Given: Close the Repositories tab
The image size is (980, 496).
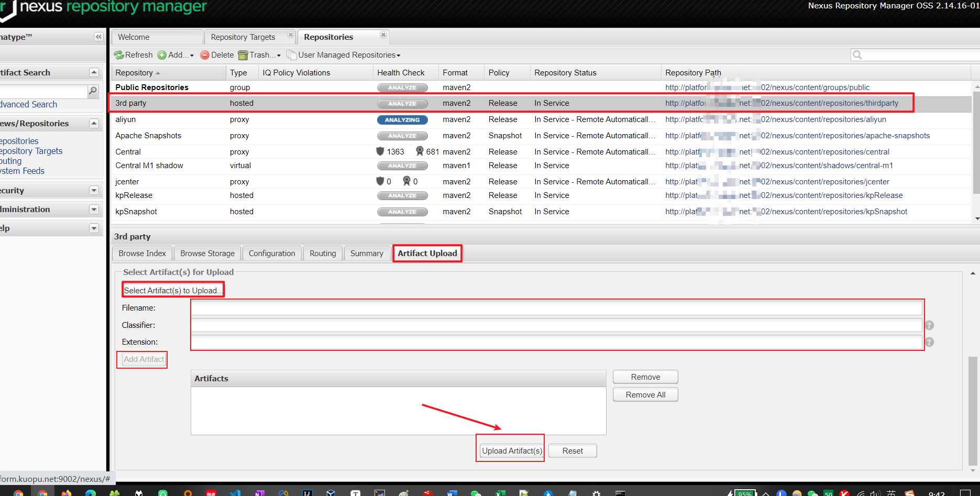Looking at the screenshot, I should click(x=383, y=35).
